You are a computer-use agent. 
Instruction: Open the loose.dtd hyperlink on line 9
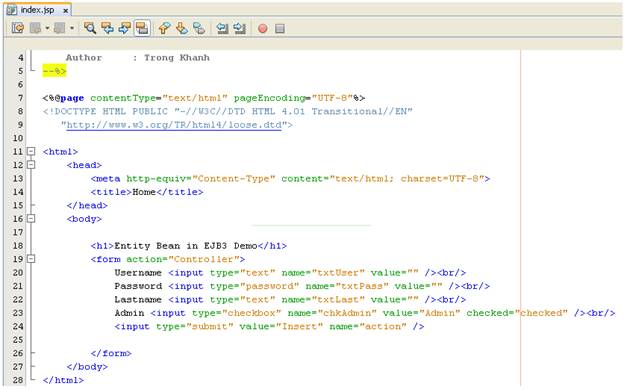click(174, 125)
